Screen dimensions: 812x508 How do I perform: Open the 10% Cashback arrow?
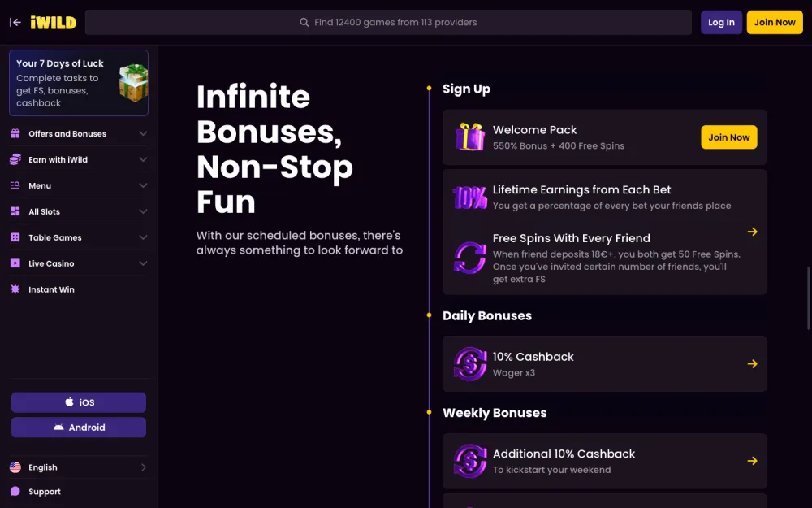pos(753,364)
